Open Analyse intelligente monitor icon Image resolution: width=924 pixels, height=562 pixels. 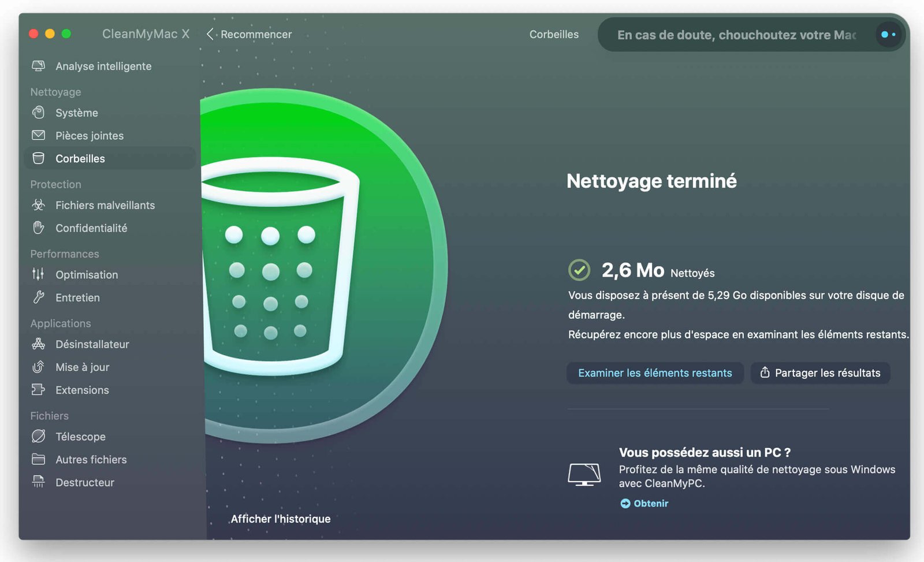pyautogui.click(x=38, y=66)
